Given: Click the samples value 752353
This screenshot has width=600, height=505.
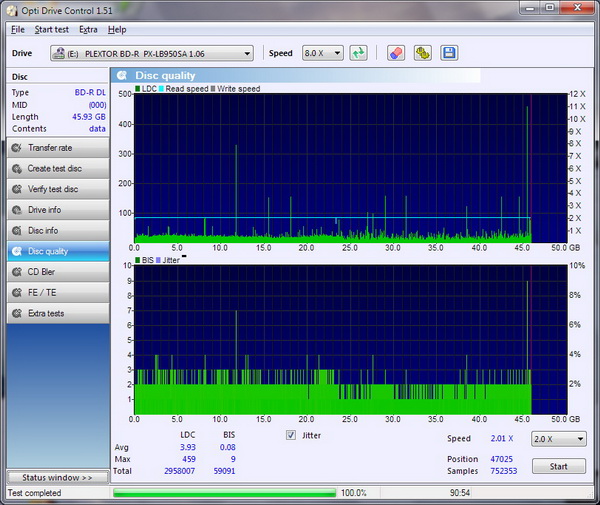Looking at the screenshot, I should pos(504,471).
